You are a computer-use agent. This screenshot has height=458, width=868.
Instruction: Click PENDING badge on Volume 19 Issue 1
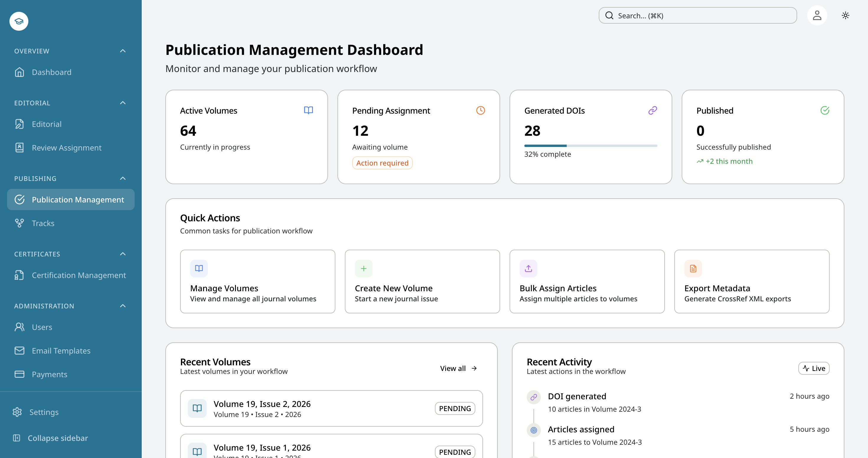[455, 452]
